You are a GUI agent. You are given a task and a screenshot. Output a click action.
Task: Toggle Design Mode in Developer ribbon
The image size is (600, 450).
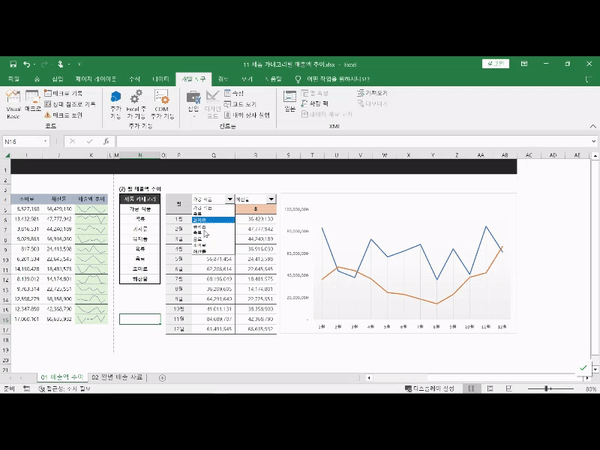pyautogui.click(x=212, y=103)
